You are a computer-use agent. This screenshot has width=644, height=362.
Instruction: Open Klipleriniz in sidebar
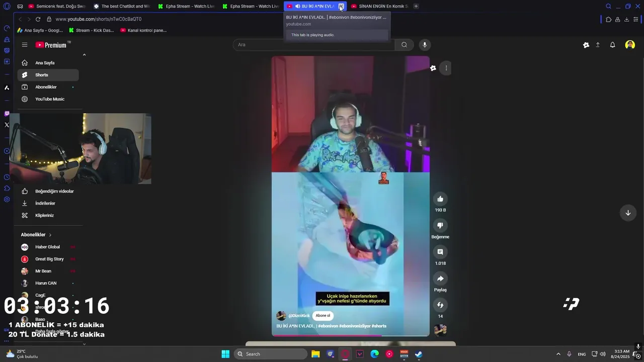(x=48, y=215)
